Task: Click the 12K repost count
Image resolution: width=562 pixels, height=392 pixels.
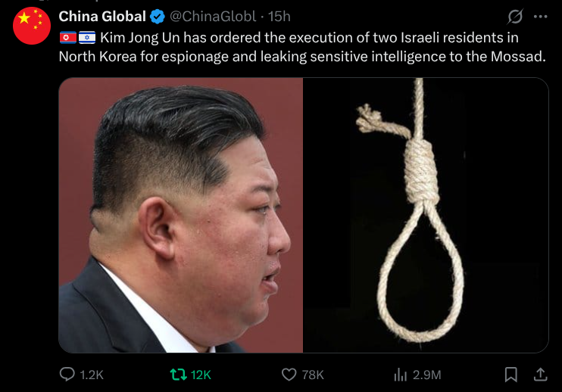Action: click(x=201, y=375)
